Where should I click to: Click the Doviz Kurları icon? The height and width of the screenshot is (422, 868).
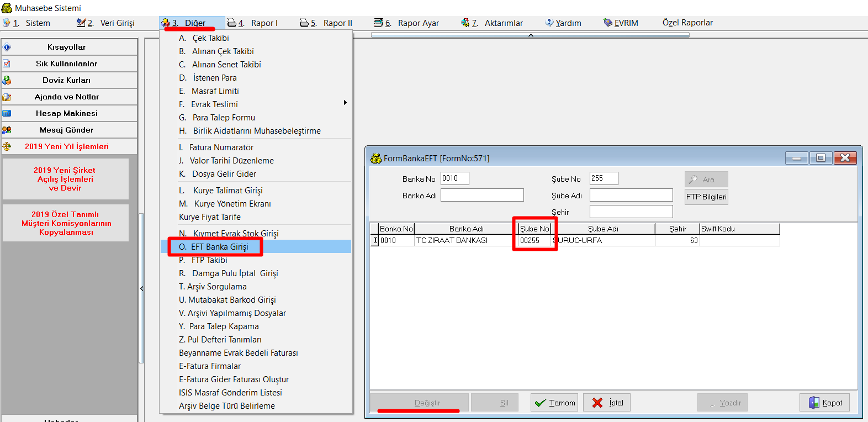7,80
